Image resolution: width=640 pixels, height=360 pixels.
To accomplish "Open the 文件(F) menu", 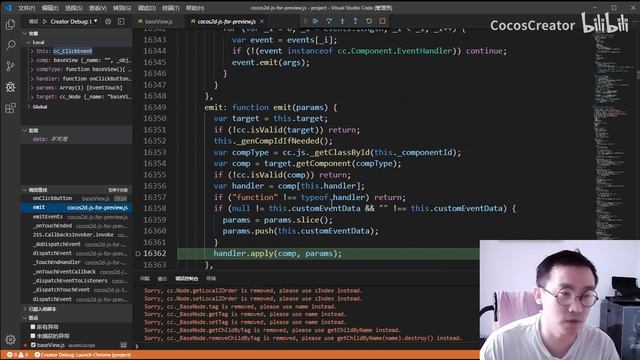I will tap(27, 8).
